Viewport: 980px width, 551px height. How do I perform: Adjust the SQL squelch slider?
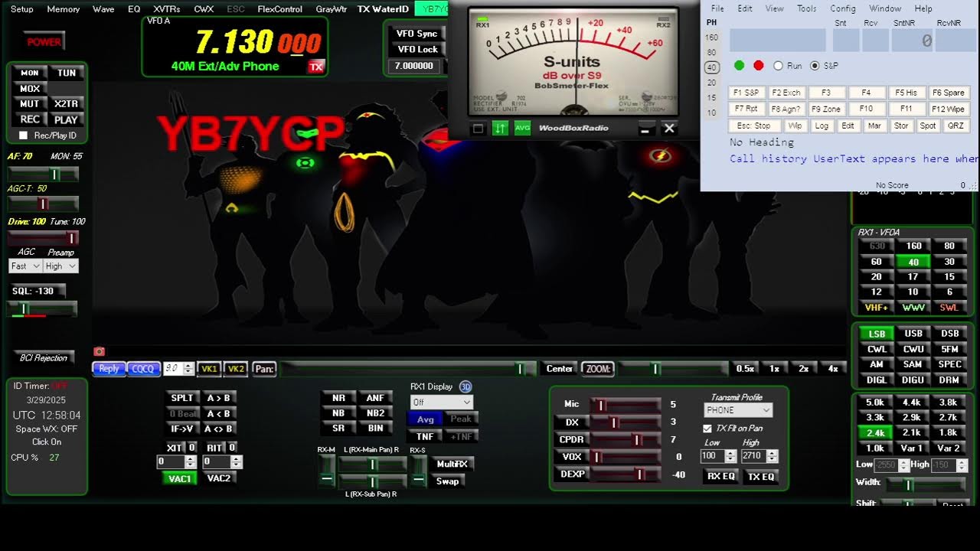pos(42,309)
